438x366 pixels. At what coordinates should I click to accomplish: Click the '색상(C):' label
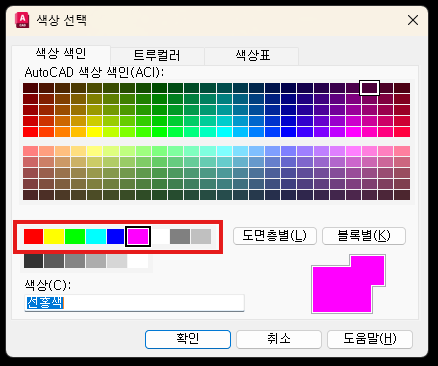click(48, 285)
